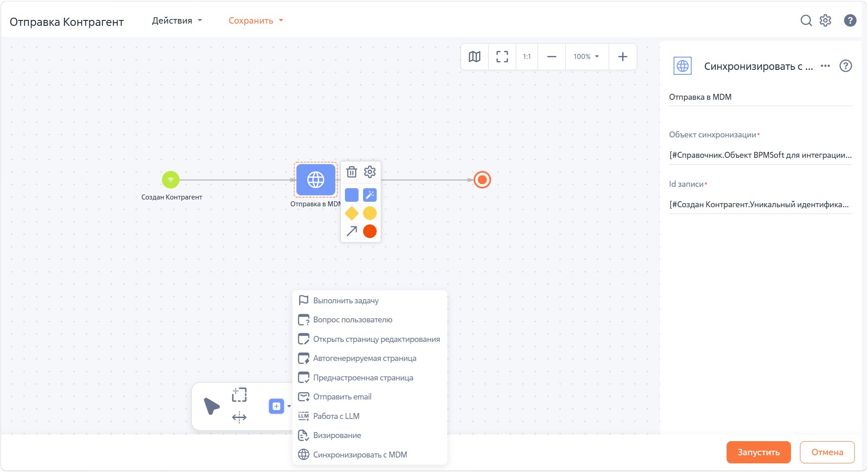Click the Запустить button
Screen dimensions: 868x472
click(x=758, y=452)
